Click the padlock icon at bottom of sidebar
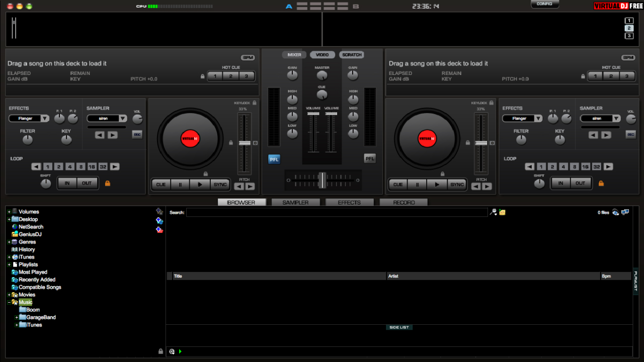Viewport: 644px width, 362px height. click(161, 351)
